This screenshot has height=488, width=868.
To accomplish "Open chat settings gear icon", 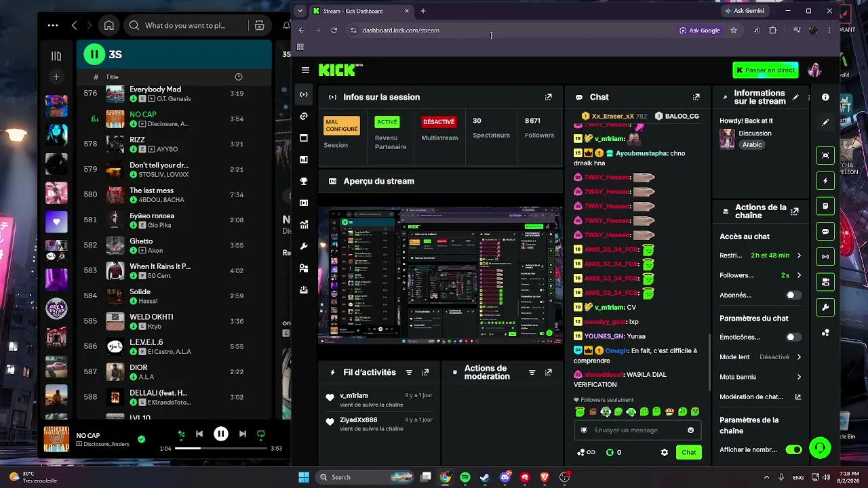I will (x=665, y=452).
